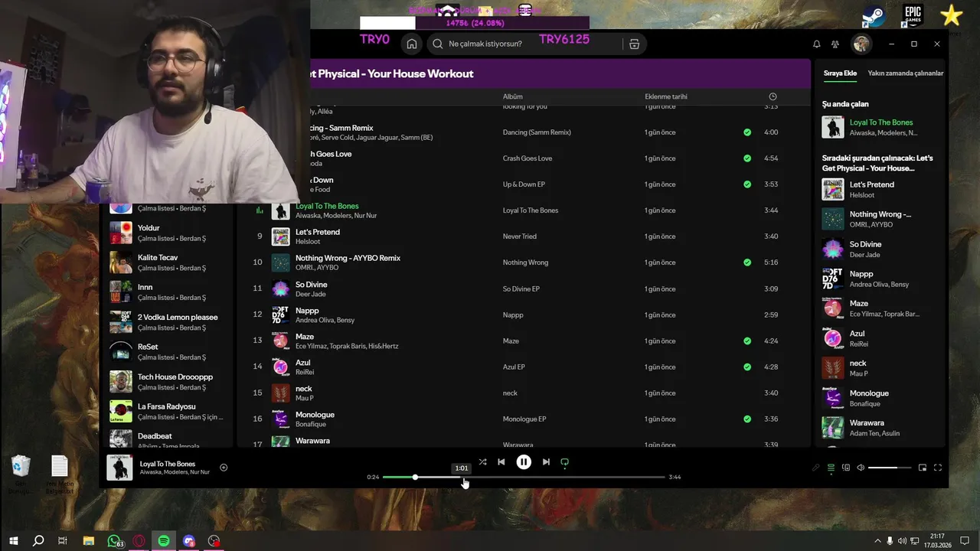
Task: Show hidden system tray icons
Action: tap(877, 541)
